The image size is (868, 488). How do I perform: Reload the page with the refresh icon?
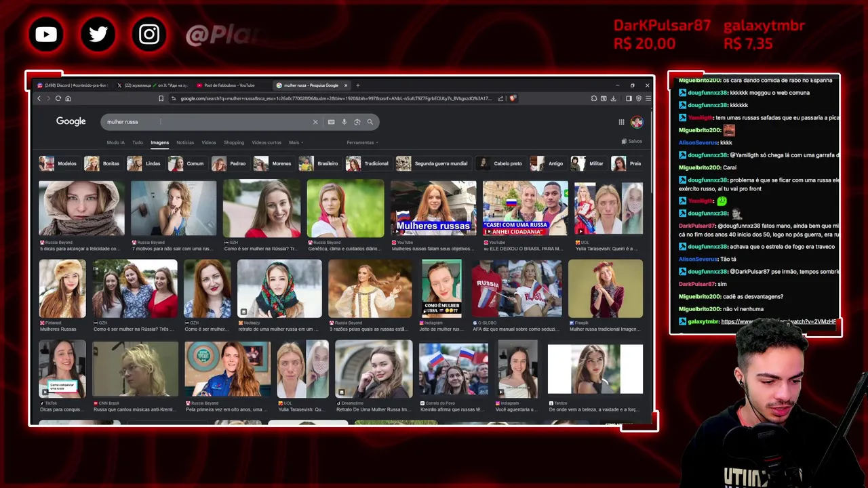point(58,98)
